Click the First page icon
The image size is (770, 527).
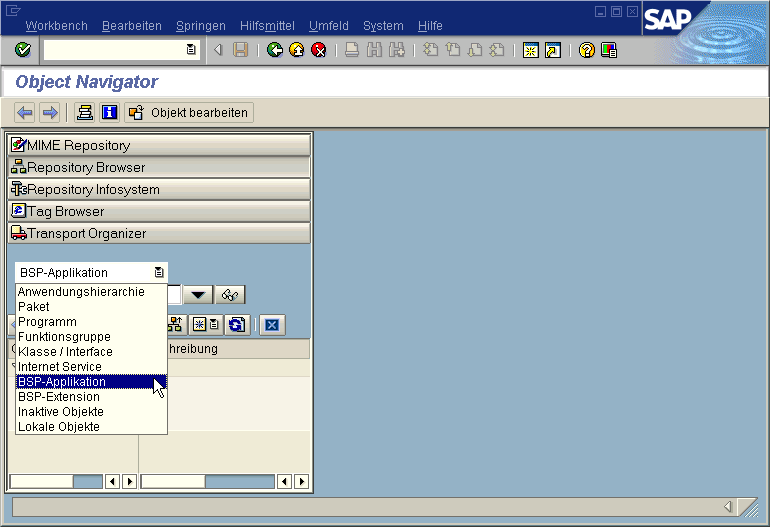click(431, 50)
